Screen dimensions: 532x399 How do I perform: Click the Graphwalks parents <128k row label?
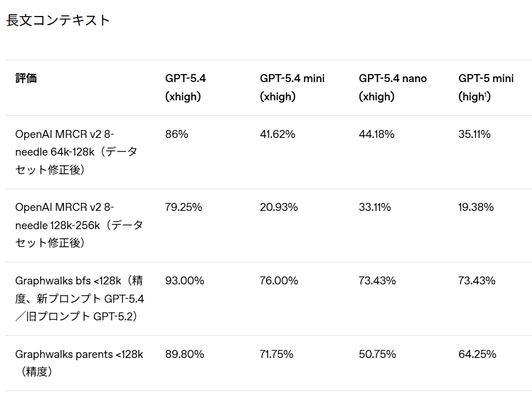click(79, 363)
